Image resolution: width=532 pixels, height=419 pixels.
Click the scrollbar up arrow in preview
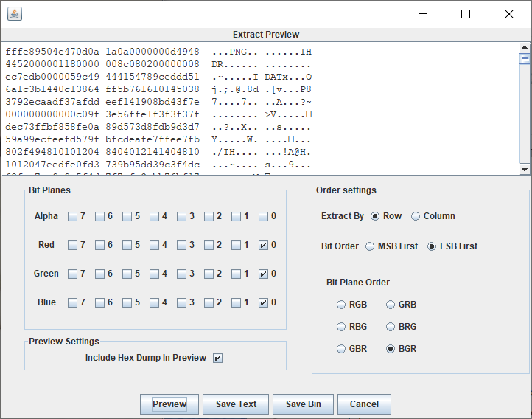(525, 47)
